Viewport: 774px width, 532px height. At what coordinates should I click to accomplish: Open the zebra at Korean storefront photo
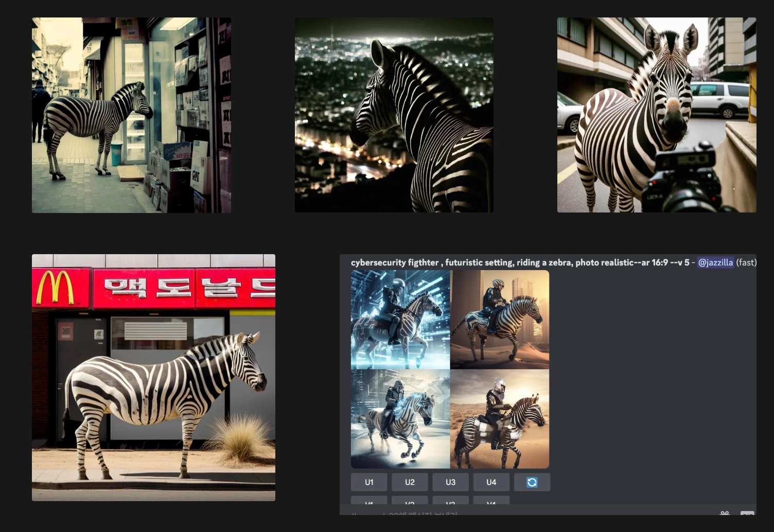(131, 115)
